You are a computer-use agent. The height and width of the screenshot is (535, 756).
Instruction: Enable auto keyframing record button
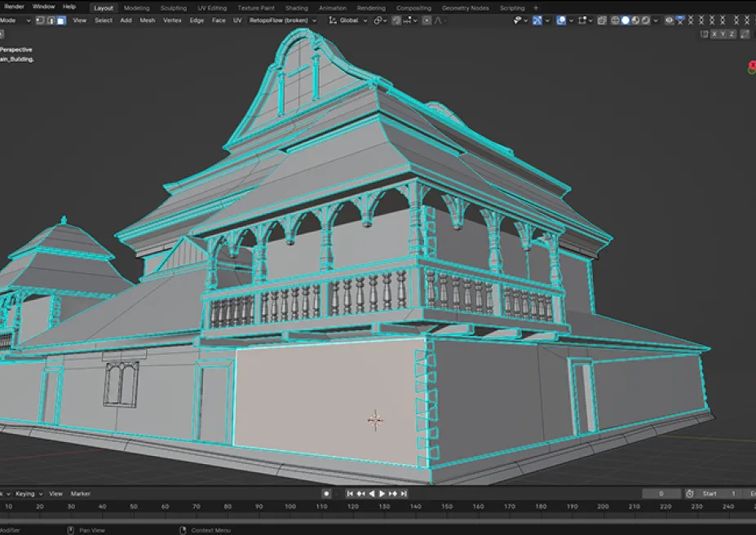(x=326, y=493)
